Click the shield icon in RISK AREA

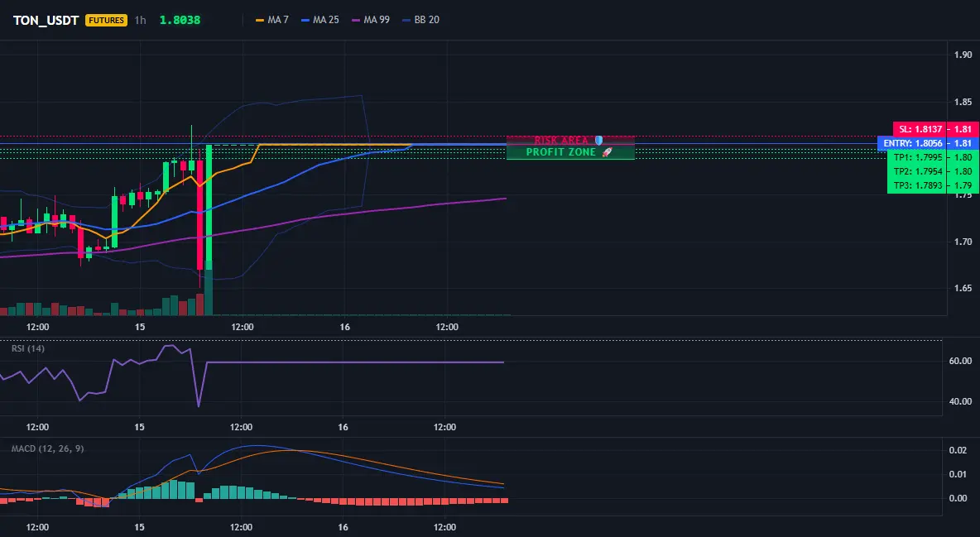pos(598,140)
